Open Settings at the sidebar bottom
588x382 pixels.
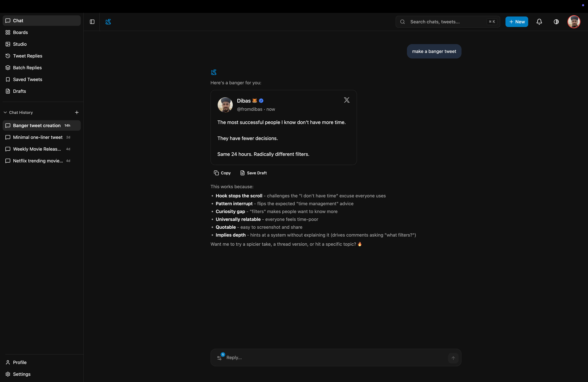click(x=22, y=374)
